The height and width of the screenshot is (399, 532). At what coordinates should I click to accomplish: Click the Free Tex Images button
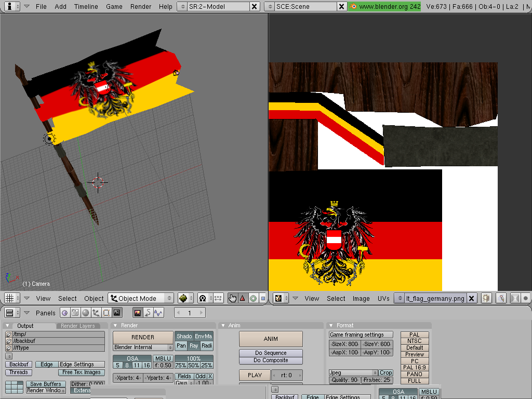tap(82, 372)
